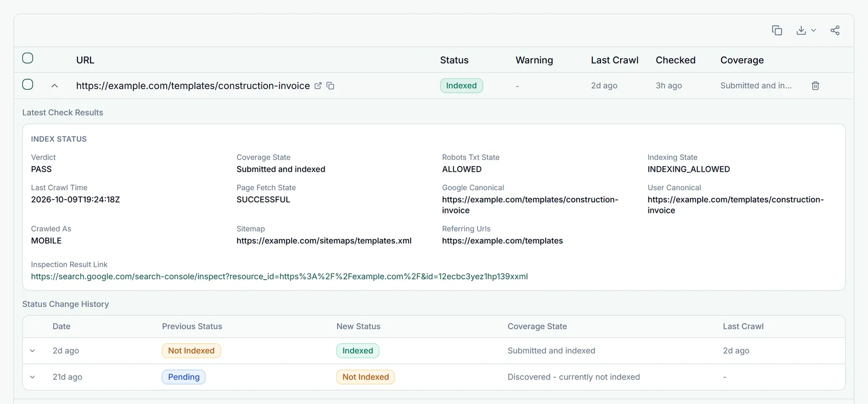Click the New Status history header
The image size is (868, 404).
coord(358,326)
